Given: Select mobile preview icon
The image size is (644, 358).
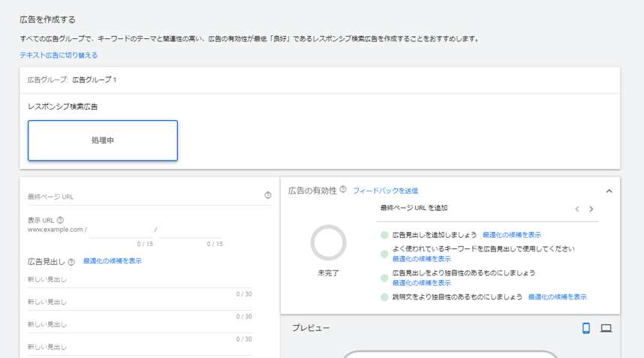Looking at the screenshot, I should (586, 328).
